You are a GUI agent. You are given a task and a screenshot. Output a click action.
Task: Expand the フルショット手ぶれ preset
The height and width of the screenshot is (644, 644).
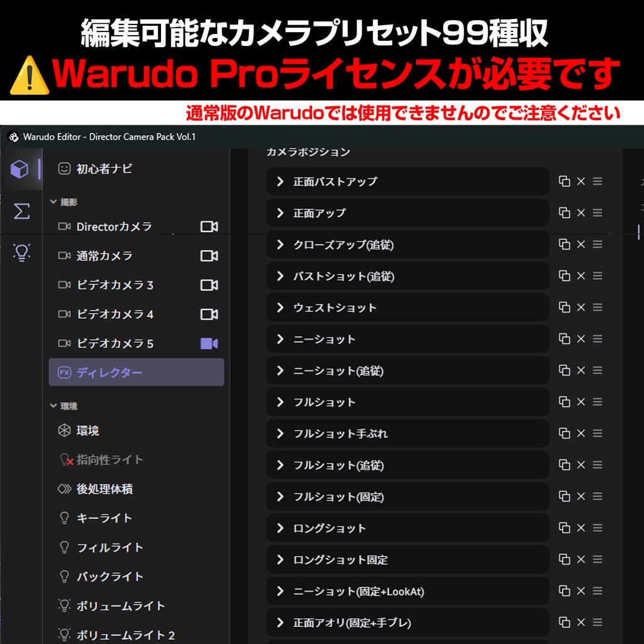pos(280,433)
